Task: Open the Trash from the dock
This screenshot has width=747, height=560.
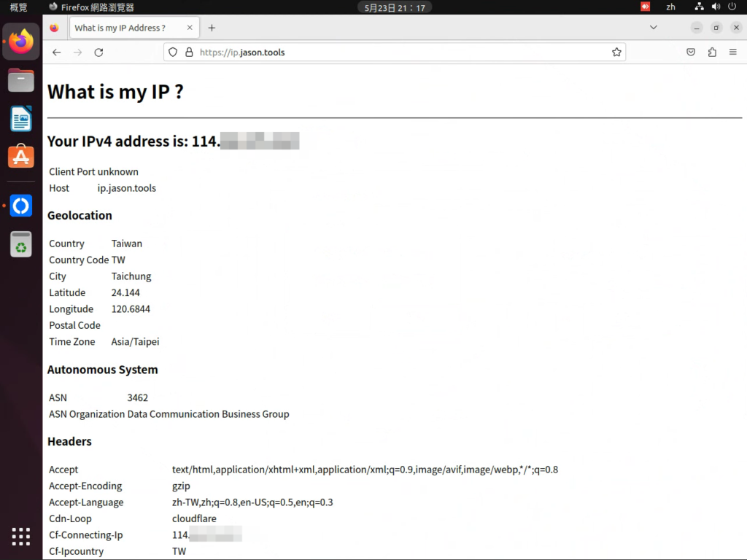Action: [21, 245]
